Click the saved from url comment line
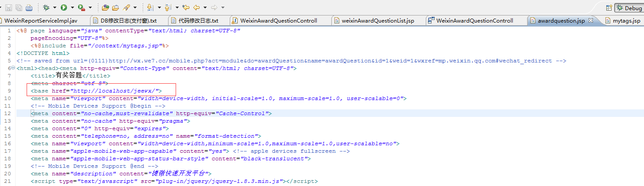 point(291,61)
